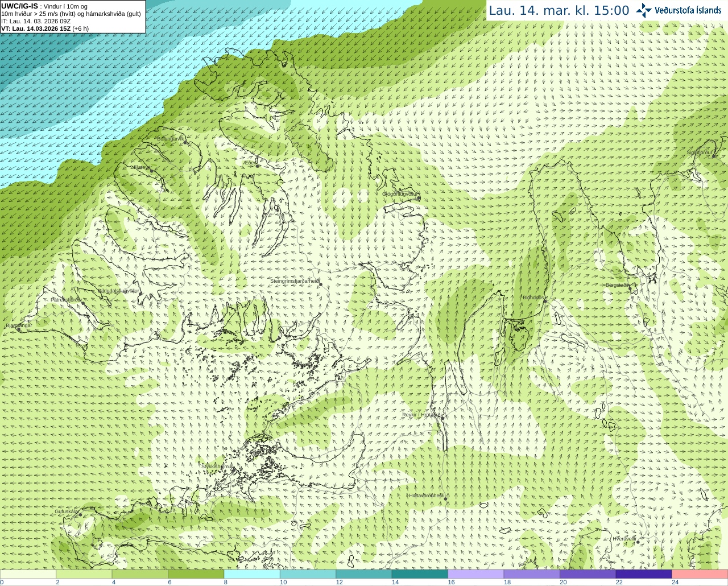Select the 16–18 m/s lavender swatch
Screen dimensions: 728x586
[x=476, y=574]
